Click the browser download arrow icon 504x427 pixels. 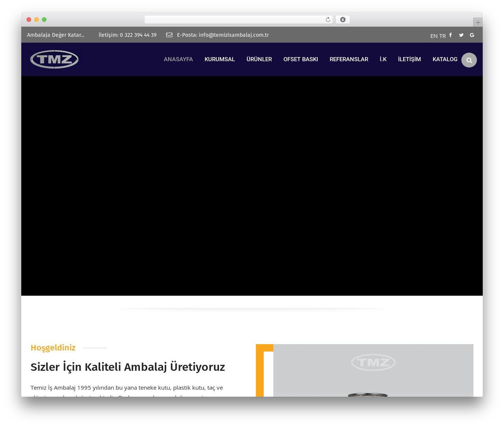[x=343, y=20]
